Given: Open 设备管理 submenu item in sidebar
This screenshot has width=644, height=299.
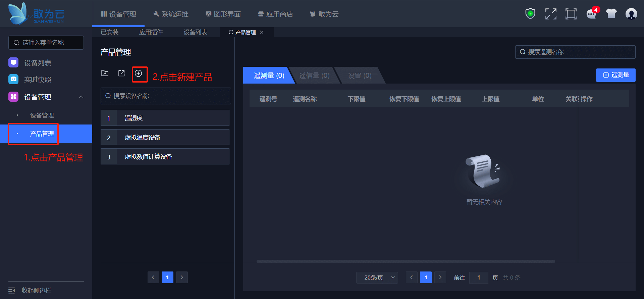Looking at the screenshot, I should point(42,115).
